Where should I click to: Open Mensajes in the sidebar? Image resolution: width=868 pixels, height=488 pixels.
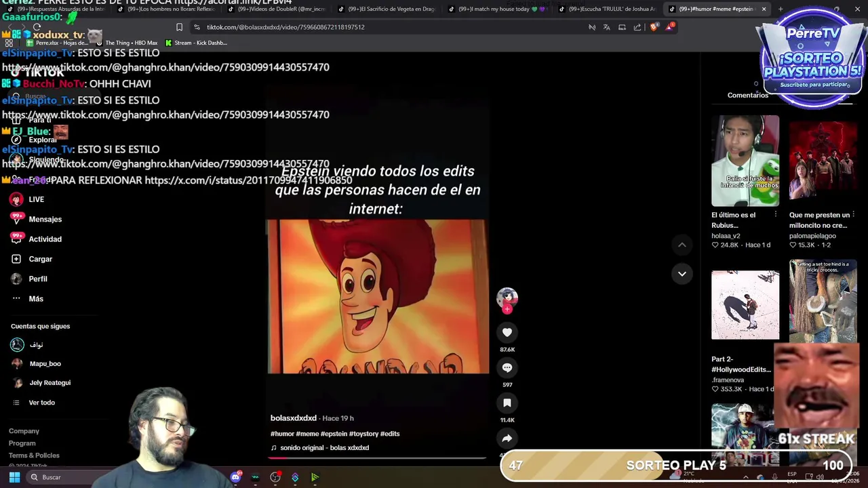pyautogui.click(x=45, y=219)
